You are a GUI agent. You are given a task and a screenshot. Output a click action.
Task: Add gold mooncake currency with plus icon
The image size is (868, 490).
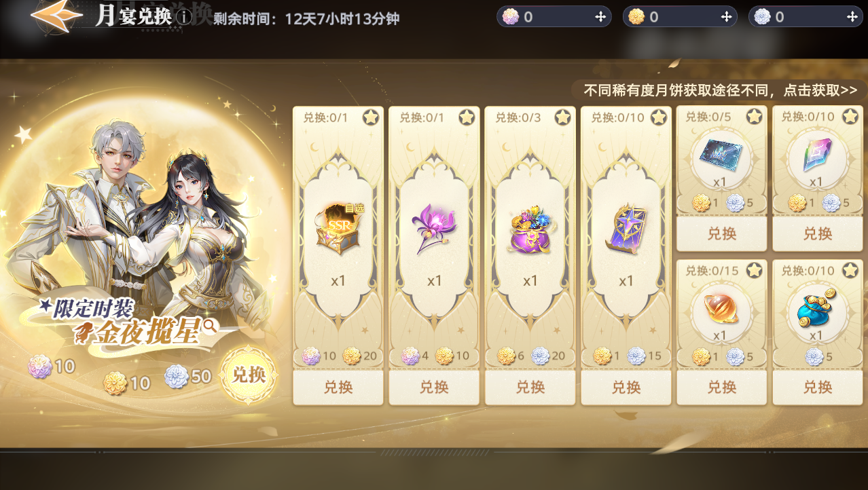(x=726, y=17)
